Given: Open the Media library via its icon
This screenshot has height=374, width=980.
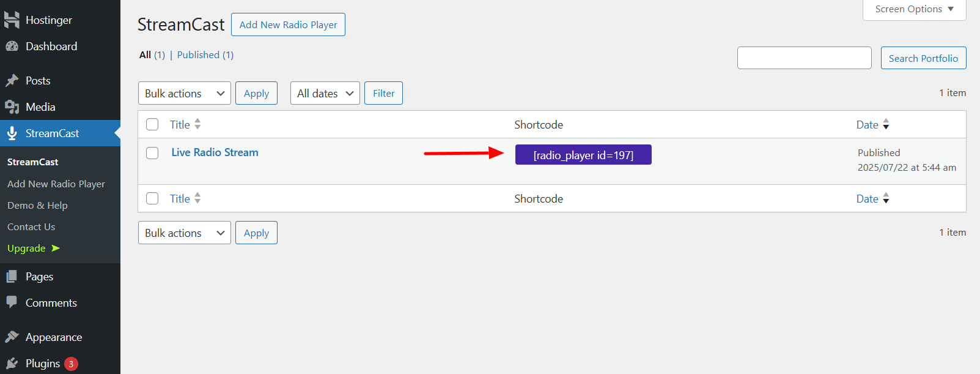Looking at the screenshot, I should click(13, 107).
